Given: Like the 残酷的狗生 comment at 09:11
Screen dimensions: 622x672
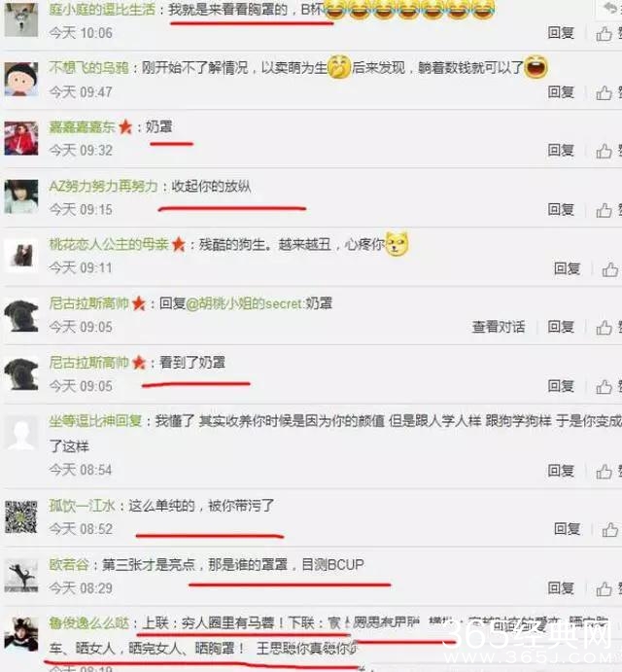Looking at the screenshot, I should pos(610,269).
